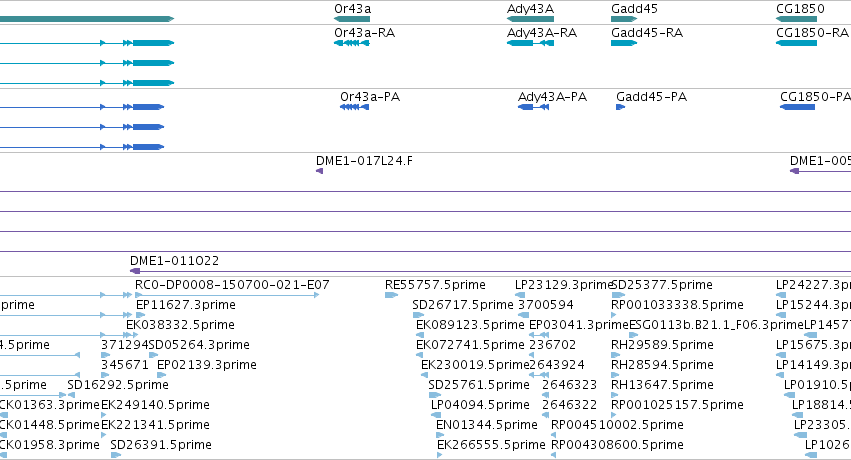Click the LP04094.5prime EST label
Viewport: 851px width, 460px height.
coord(480,405)
